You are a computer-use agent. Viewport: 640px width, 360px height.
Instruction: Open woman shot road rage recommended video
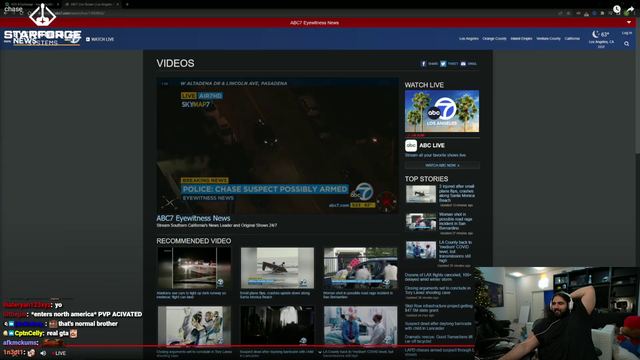[x=360, y=268]
